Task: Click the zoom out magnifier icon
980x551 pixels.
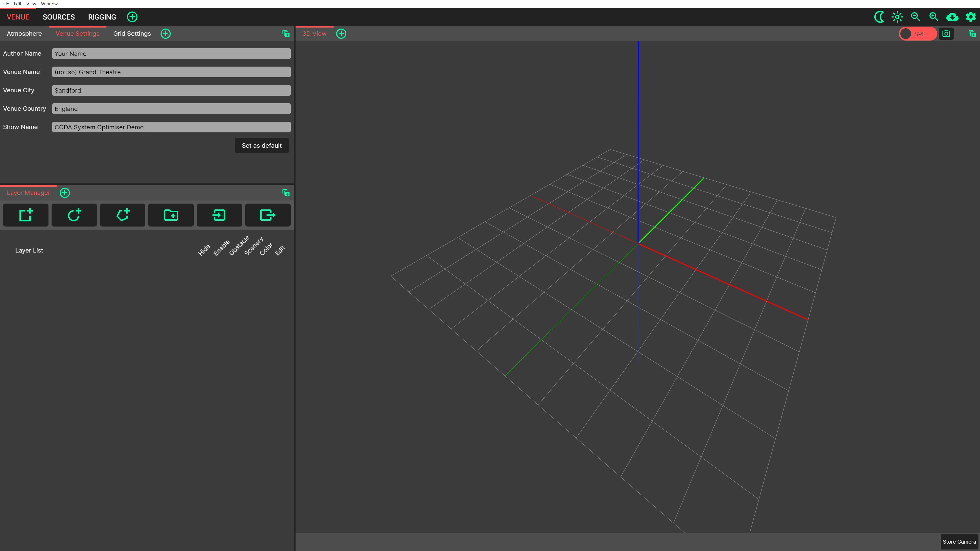Action: [x=915, y=17]
